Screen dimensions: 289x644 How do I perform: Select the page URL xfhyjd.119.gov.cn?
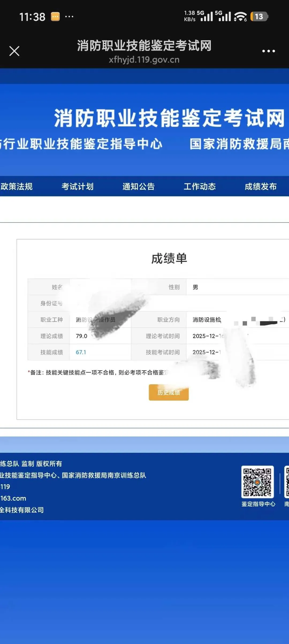[x=144, y=59]
